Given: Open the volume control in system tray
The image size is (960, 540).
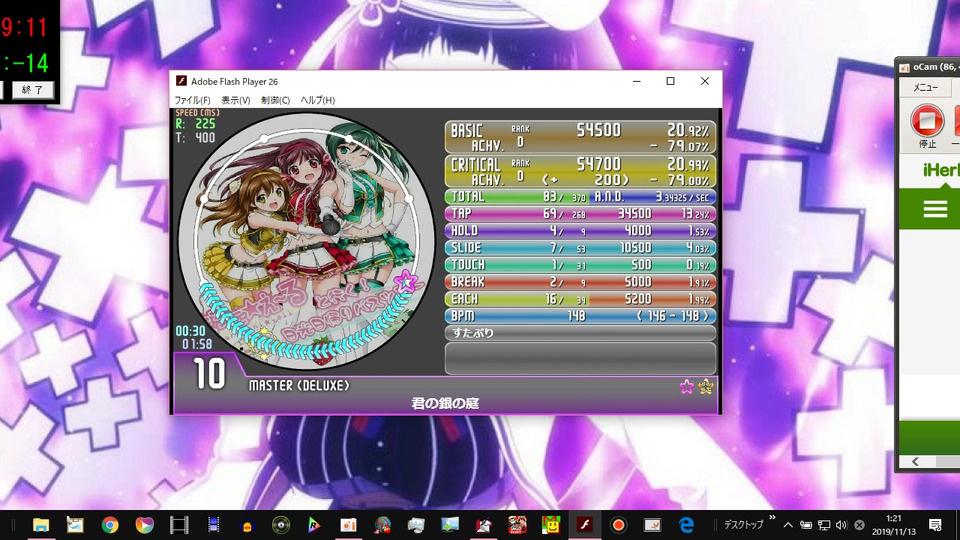Looking at the screenshot, I should tap(841, 525).
